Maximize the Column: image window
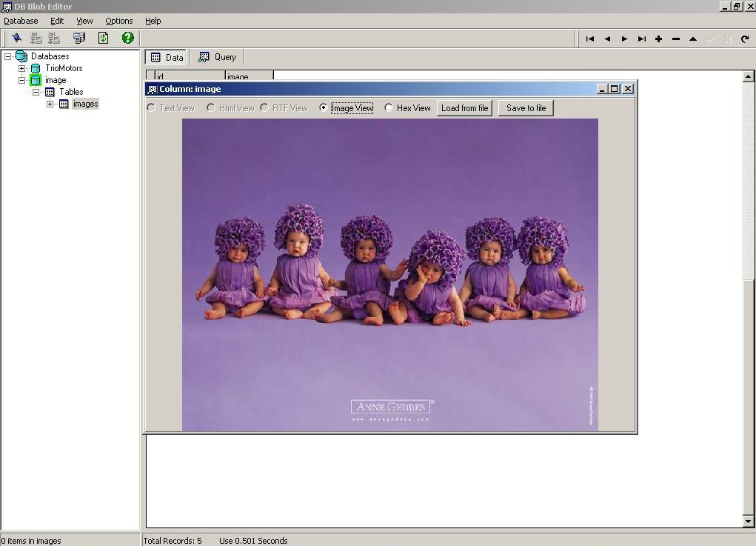Viewport: 756px width, 546px height. (x=615, y=89)
